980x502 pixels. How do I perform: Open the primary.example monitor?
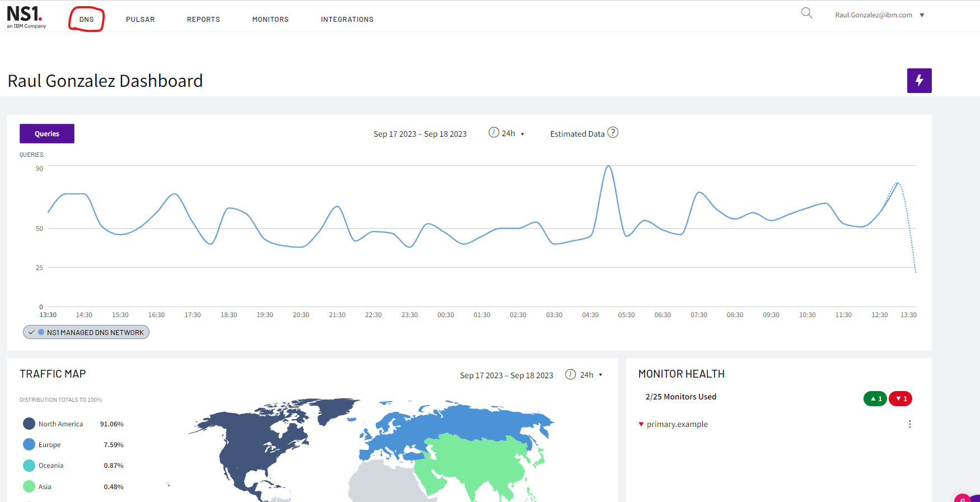click(x=677, y=424)
